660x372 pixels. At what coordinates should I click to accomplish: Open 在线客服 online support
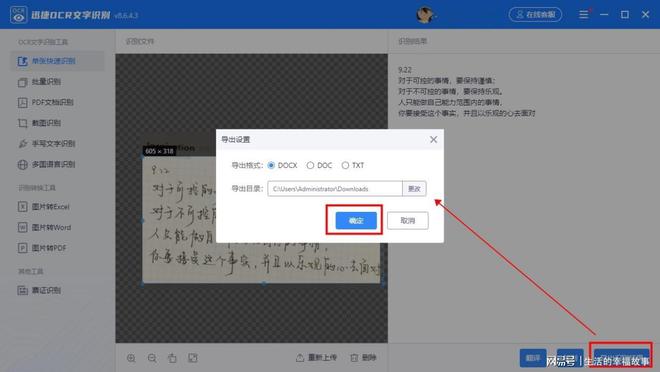coord(535,15)
